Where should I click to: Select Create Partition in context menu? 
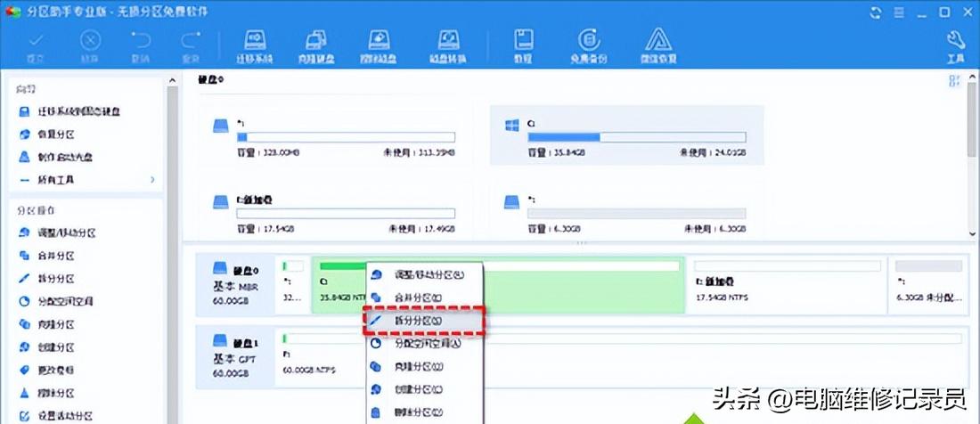[424, 389]
